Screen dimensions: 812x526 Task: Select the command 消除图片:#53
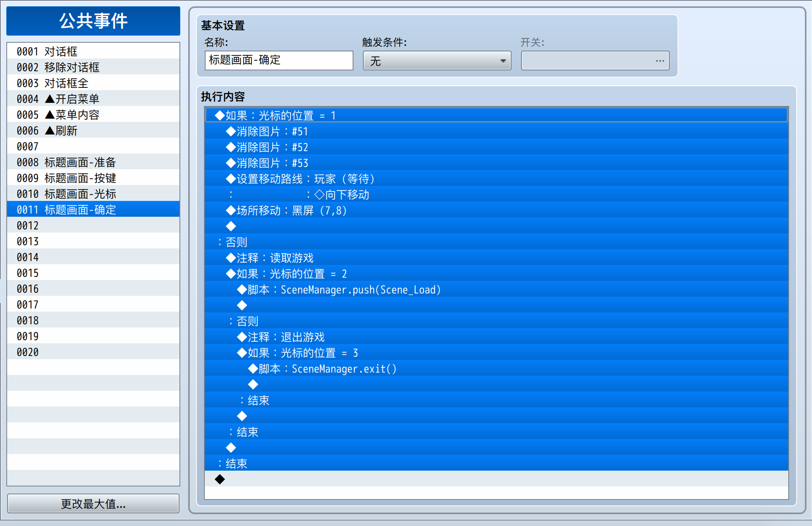pos(497,163)
